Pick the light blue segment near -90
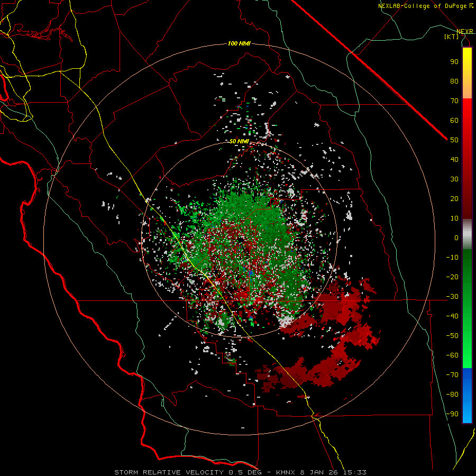Viewport: 476px width, 476px height. click(467, 413)
